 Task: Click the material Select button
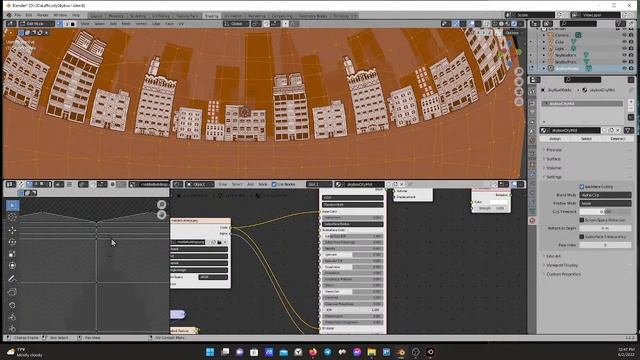586,139
